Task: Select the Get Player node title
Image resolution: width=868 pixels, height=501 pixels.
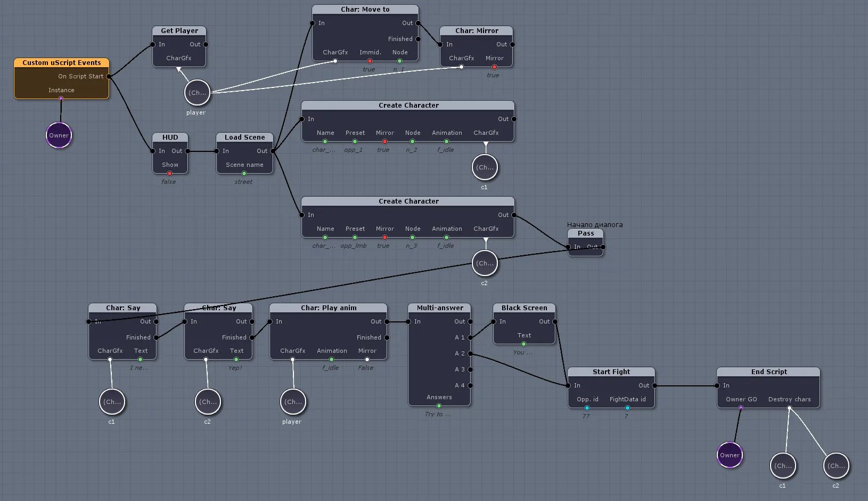Action: 179,31
